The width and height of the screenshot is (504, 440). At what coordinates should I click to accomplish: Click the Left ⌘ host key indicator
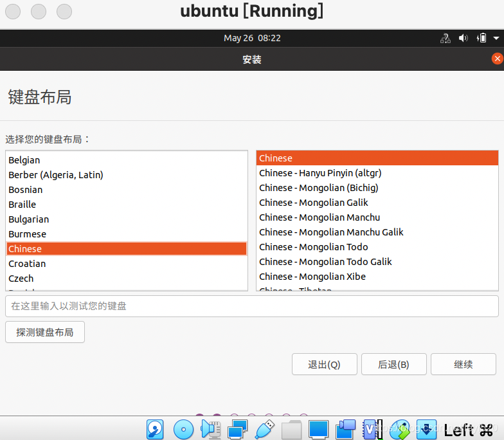click(469, 430)
